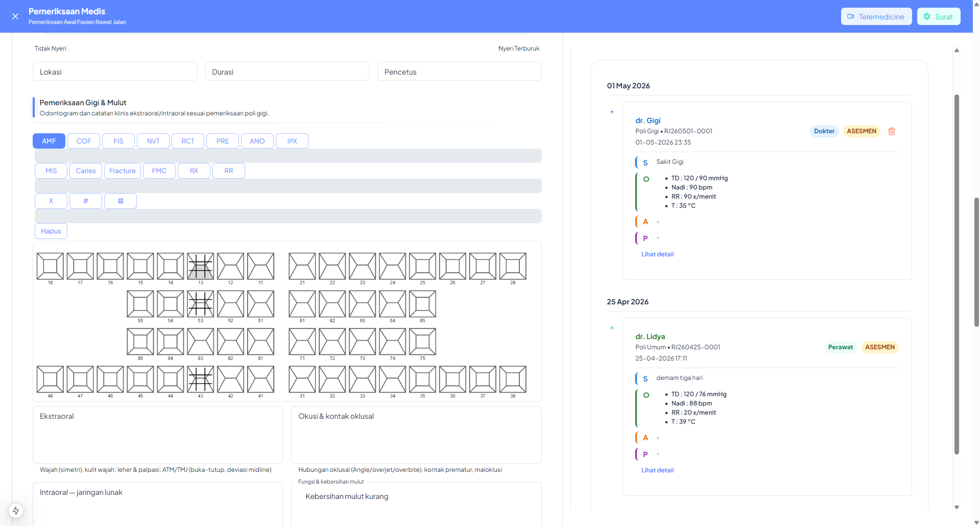Toggle the RCT treatment option
Screen dimensions: 980x526
pyautogui.click(x=188, y=141)
